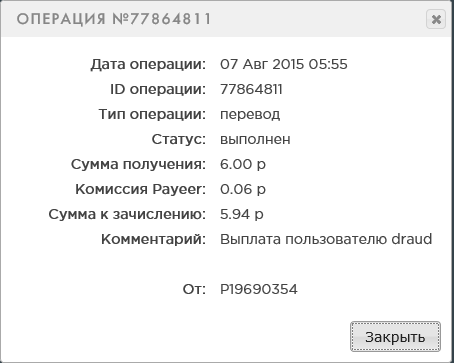Click the ОПЕРАЦИЯ №77864811 title text
The width and height of the screenshot is (454, 363).
[114, 19]
